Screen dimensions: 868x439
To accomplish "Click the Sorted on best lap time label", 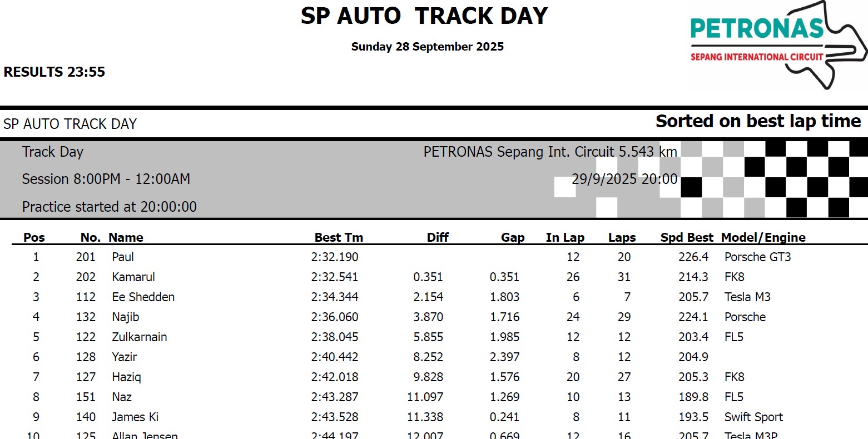I will [x=758, y=121].
